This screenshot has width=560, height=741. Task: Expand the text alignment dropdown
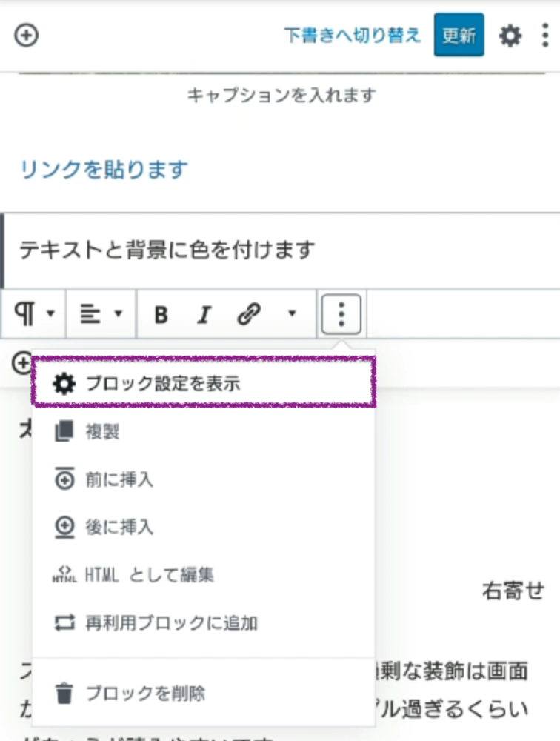pyautogui.click(x=101, y=315)
